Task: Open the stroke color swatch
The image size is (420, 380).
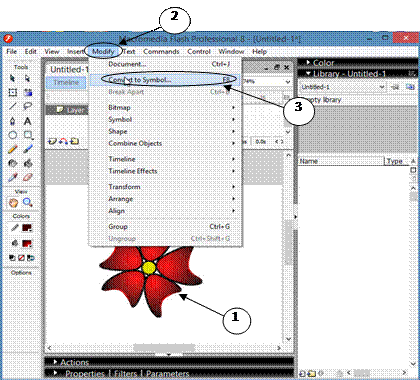Action: point(27,228)
